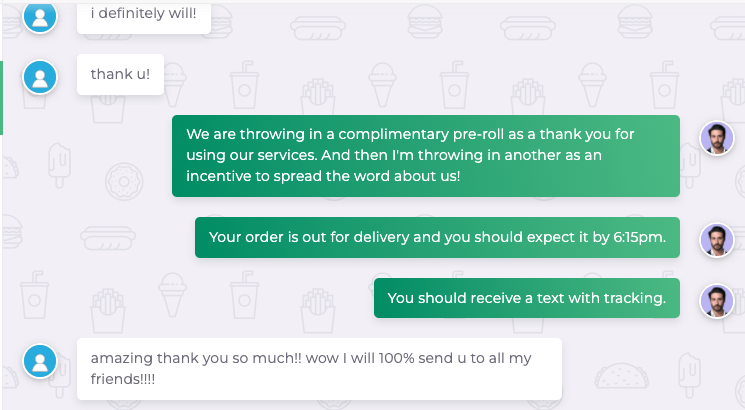Select the complimentary pre-roll message bubble
Screen dimensions: 745x410
425,156
